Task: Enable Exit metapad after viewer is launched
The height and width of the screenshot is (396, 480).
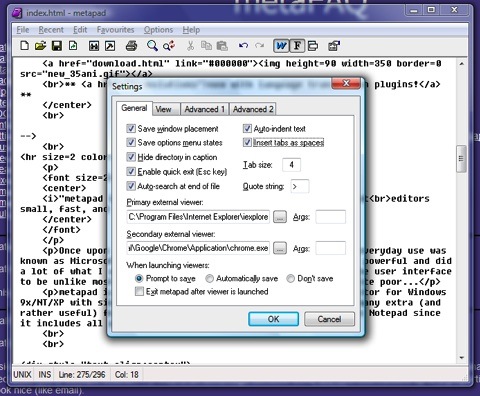Action: click(139, 292)
